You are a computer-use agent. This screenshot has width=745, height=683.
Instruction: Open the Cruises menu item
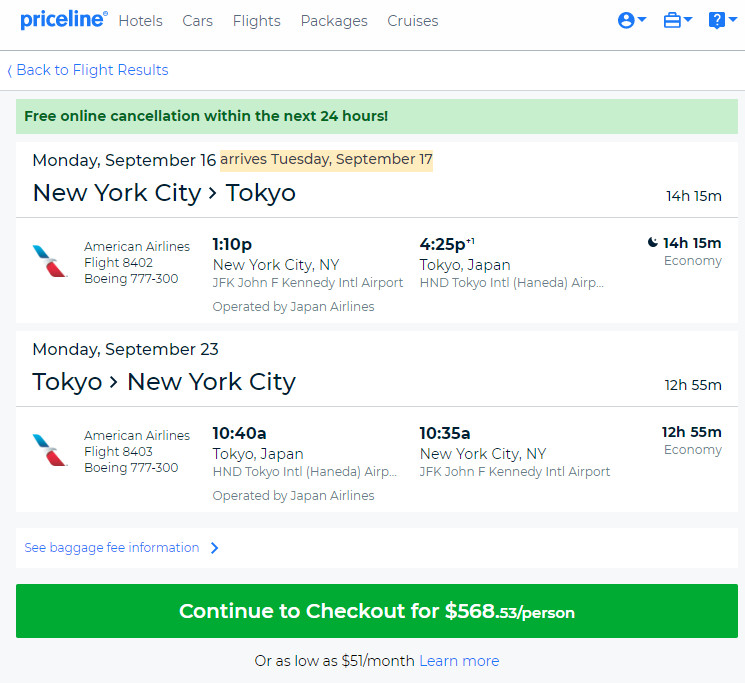412,21
